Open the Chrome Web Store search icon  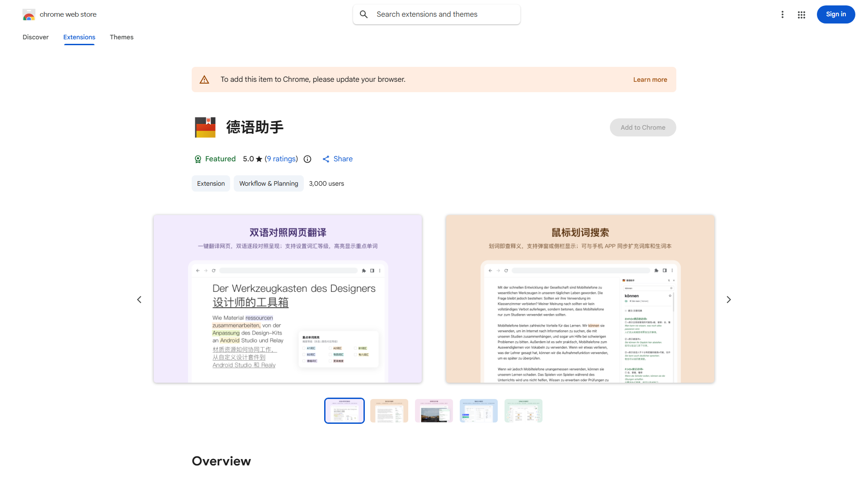pos(364,14)
